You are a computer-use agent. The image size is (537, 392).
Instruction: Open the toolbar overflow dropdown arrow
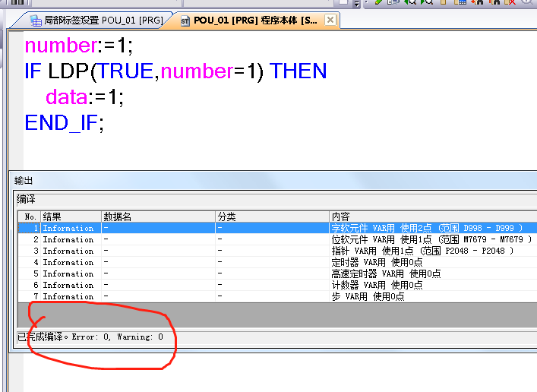356,4
